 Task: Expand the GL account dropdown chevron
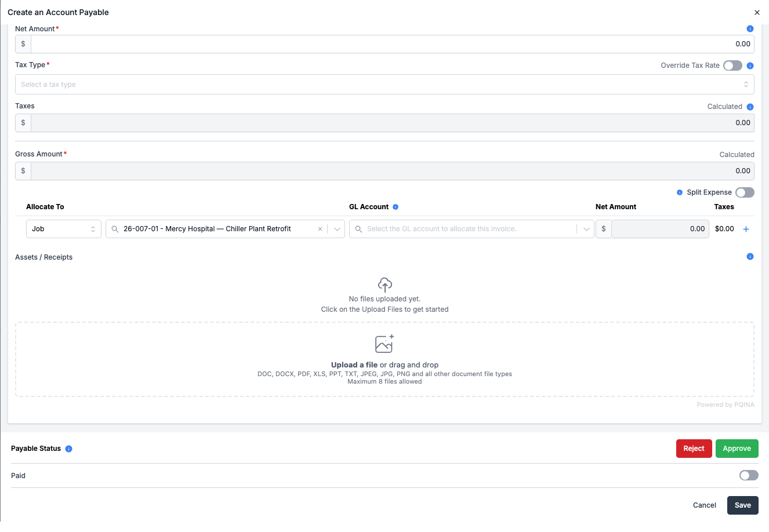pyautogui.click(x=586, y=229)
